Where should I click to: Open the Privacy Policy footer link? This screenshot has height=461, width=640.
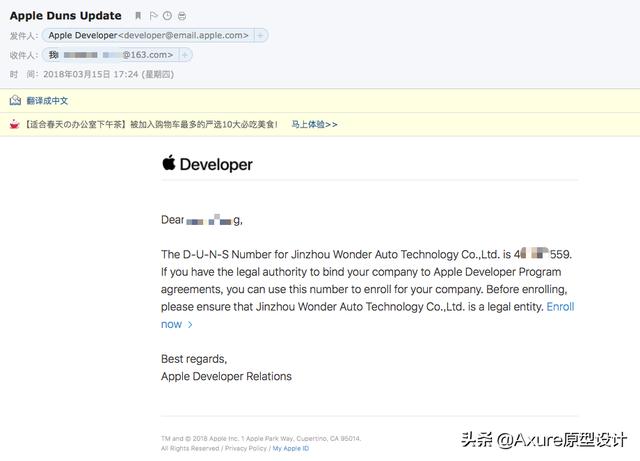point(246,448)
